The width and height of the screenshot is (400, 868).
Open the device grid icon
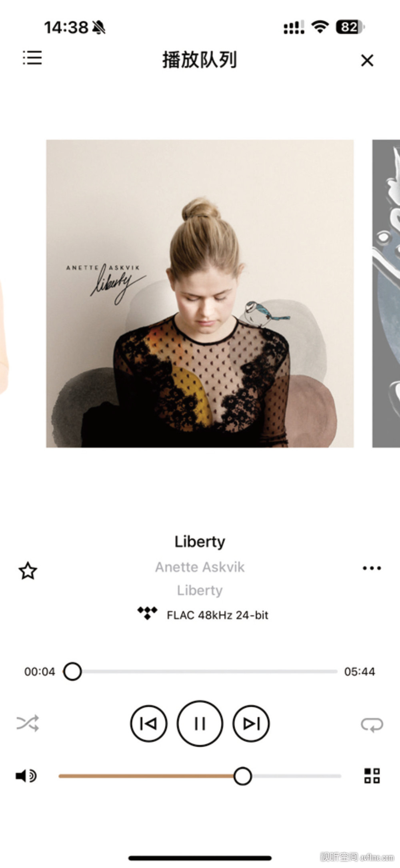(372, 776)
